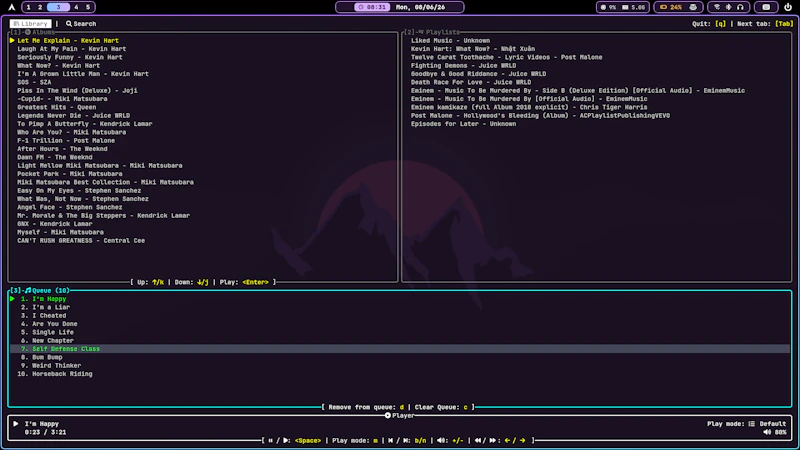The image size is (800, 450).
Task: Click the play mode list icon beside Default
Action: click(x=752, y=423)
